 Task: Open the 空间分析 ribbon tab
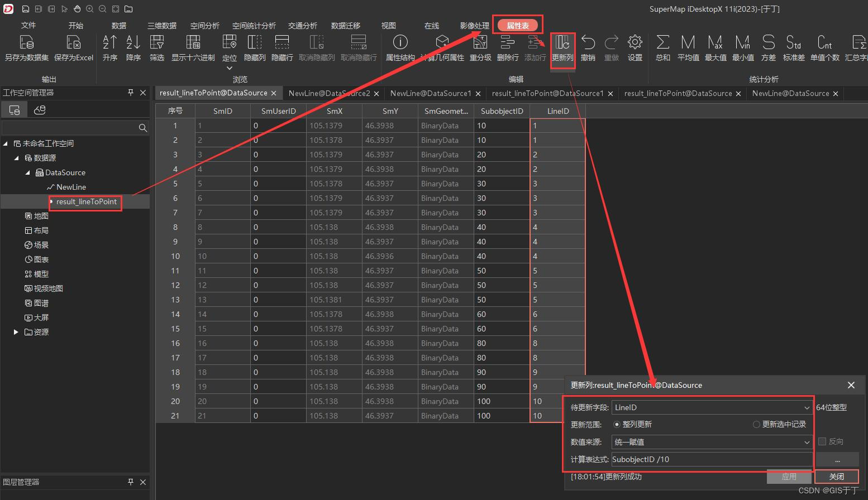click(x=205, y=26)
